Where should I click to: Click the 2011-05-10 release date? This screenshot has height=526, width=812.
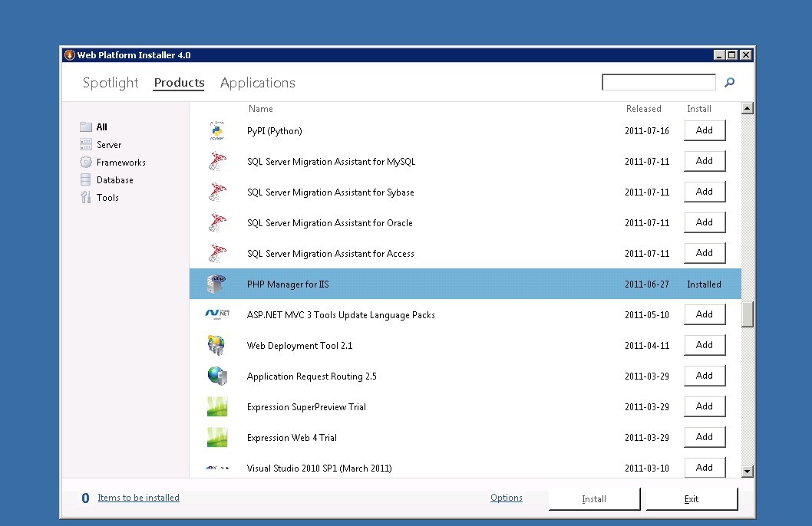point(646,315)
